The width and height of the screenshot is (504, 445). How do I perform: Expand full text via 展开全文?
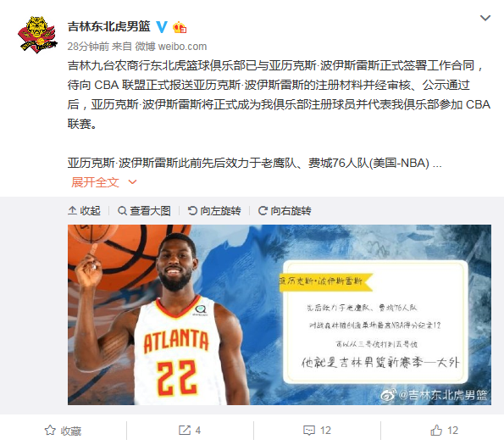click(95, 182)
